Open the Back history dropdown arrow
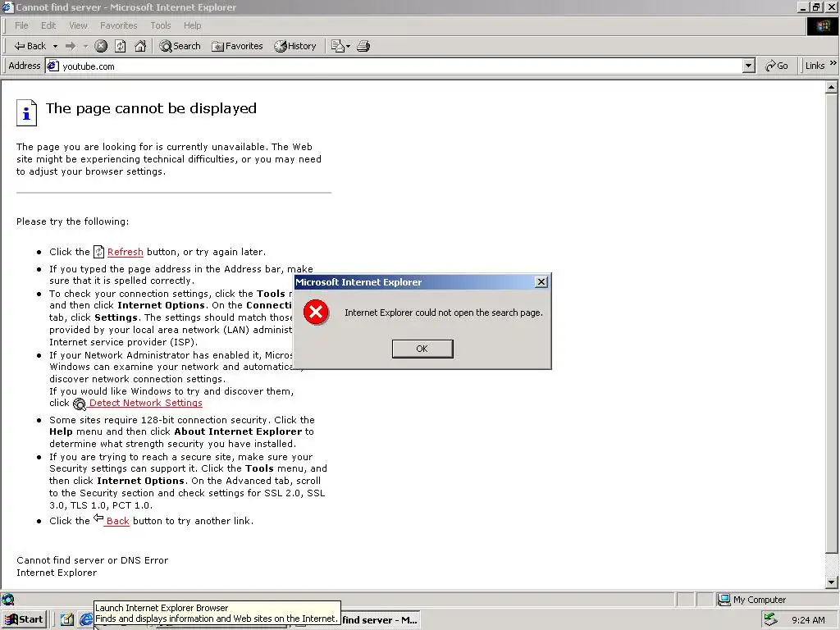 [x=55, y=47]
